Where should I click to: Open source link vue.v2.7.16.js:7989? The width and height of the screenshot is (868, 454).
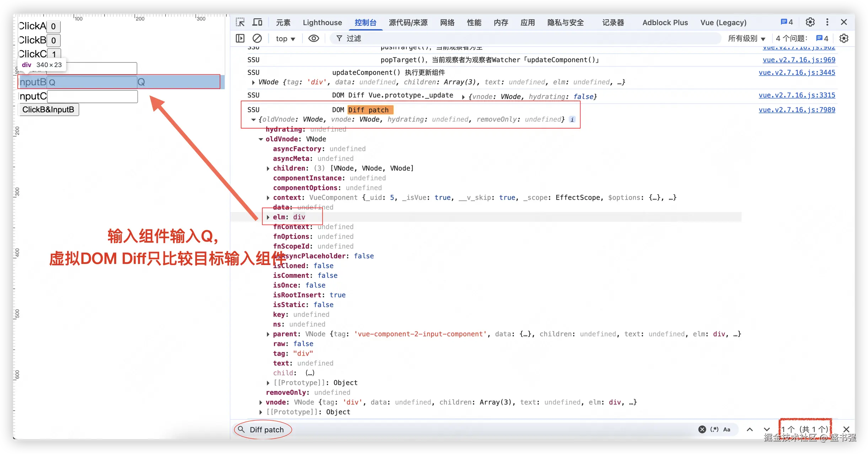point(797,110)
